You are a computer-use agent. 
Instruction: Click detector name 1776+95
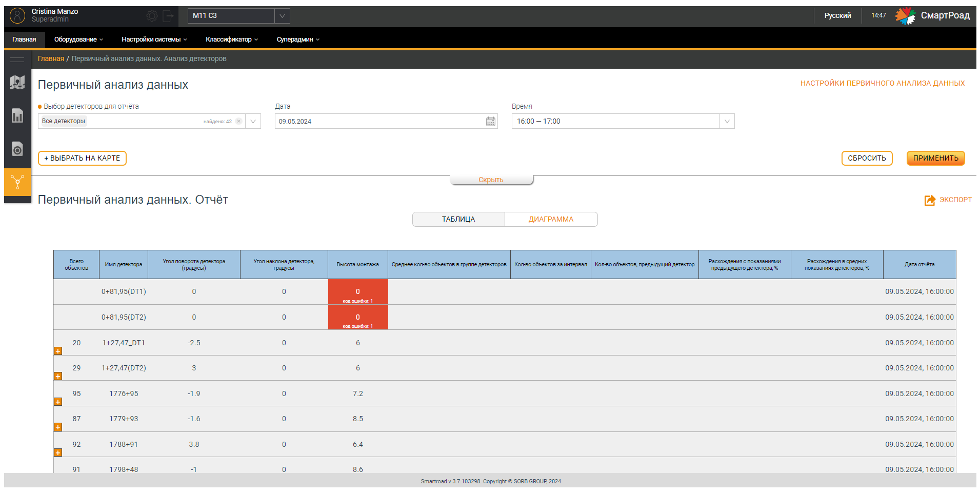coord(124,394)
